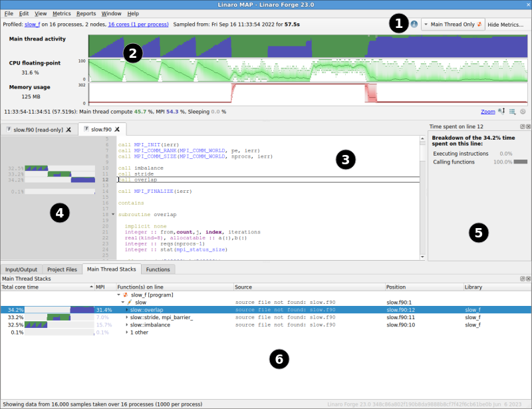This screenshot has height=409, width=532.
Task: Sort by the Total core time column
Action: 47,287
